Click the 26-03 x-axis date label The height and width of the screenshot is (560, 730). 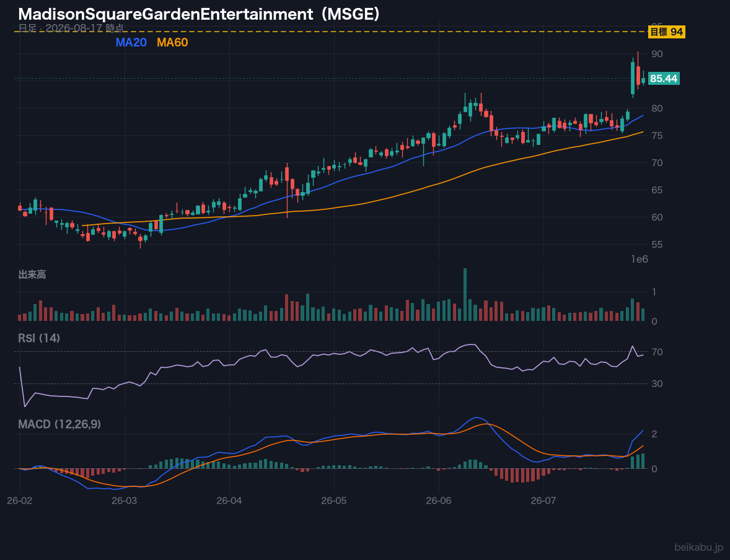tap(125, 501)
